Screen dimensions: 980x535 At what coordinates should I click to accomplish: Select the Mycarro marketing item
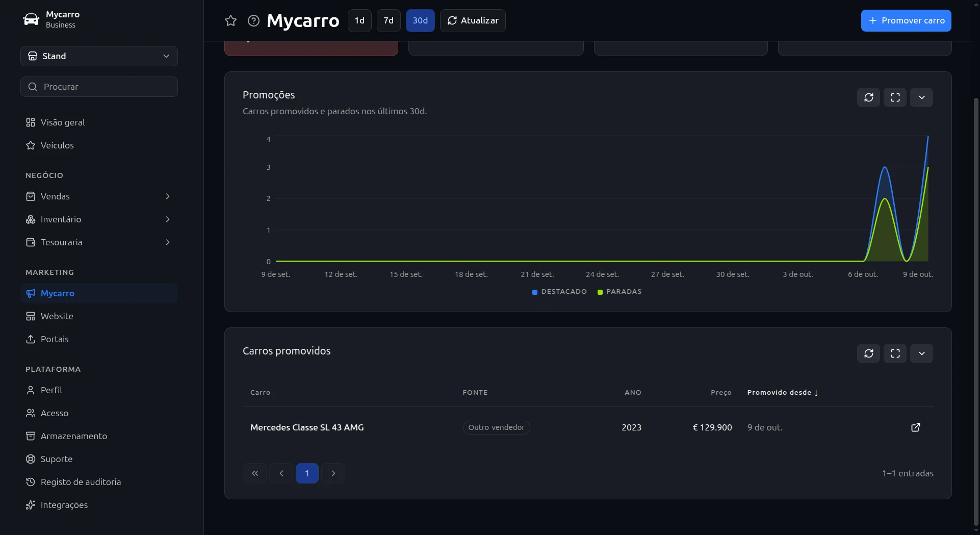point(99,293)
